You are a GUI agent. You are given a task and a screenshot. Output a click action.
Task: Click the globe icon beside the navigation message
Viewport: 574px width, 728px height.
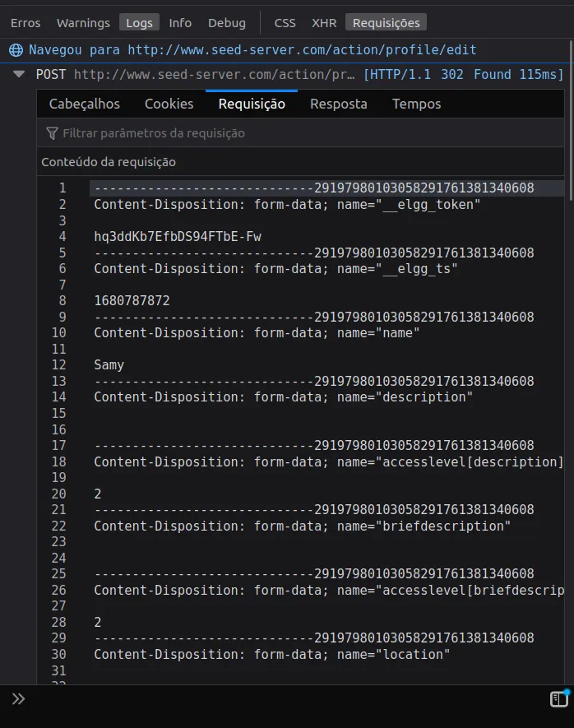[x=16, y=50]
